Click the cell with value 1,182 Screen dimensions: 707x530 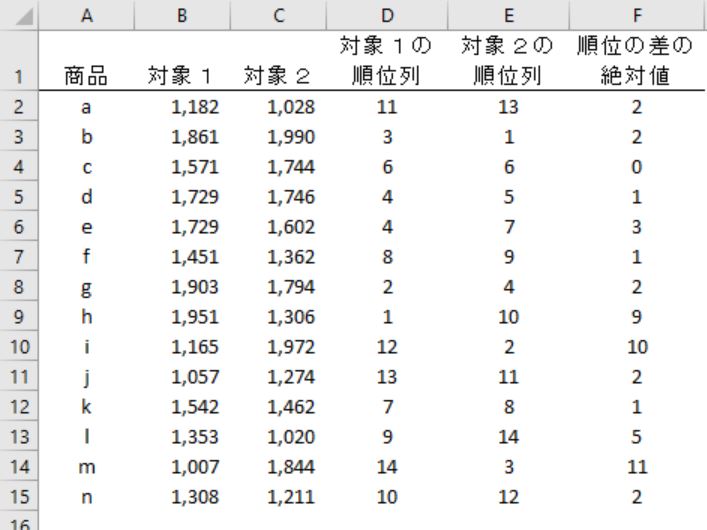pos(182,106)
